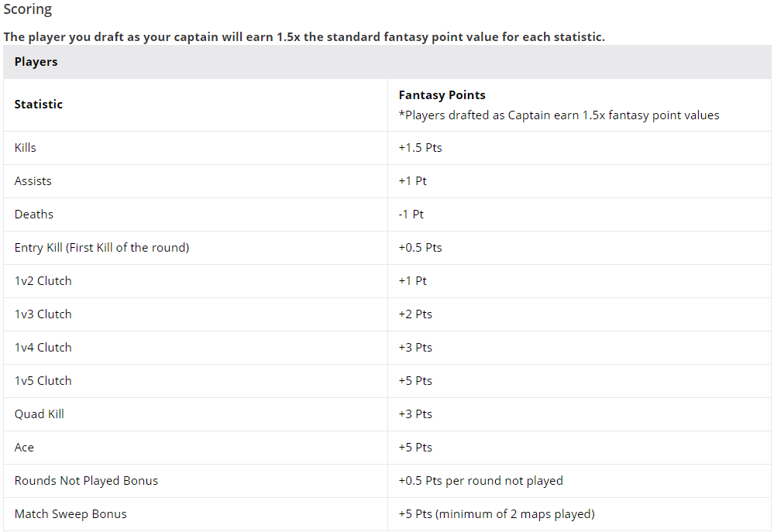Image resolution: width=774 pixels, height=532 pixels.
Task: Click the bold captain scoring description sentence
Action: pos(304,36)
